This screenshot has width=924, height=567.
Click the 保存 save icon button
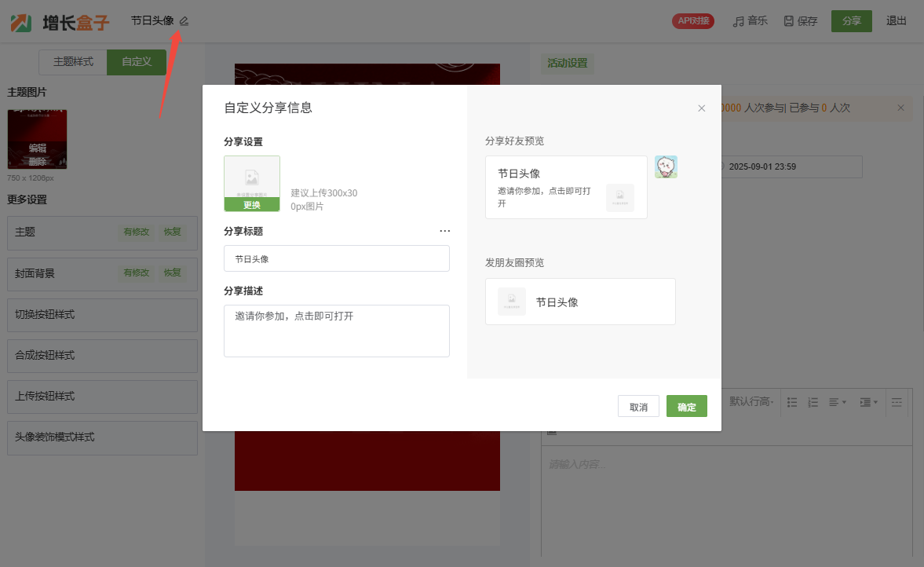(800, 21)
